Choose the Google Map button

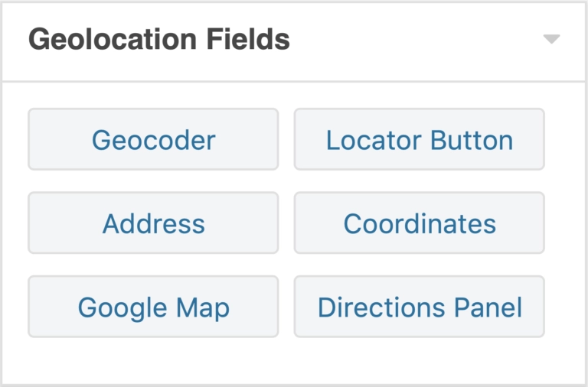pyautogui.click(x=153, y=307)
